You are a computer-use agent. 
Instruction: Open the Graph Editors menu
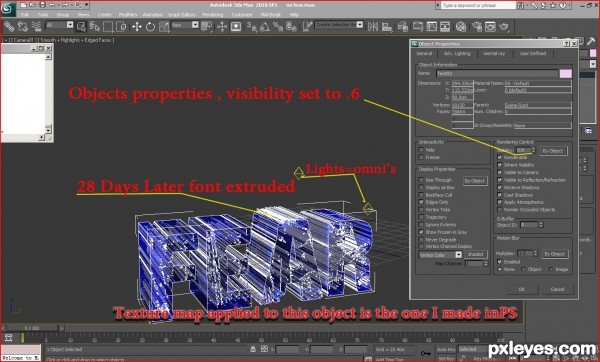tap(182, 15)
